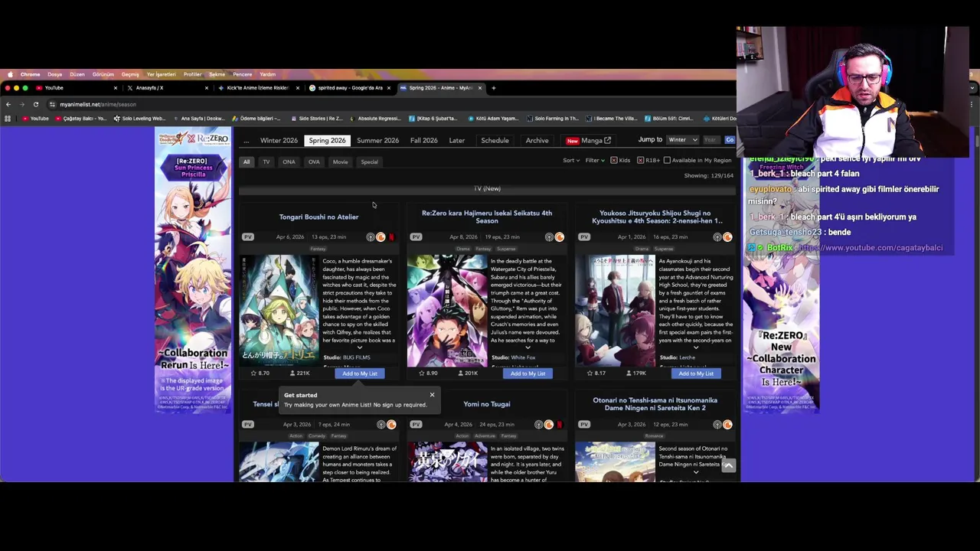Open the Sort dropdown
The height and width of the screenshot is (551, 980).
point(570,161)
